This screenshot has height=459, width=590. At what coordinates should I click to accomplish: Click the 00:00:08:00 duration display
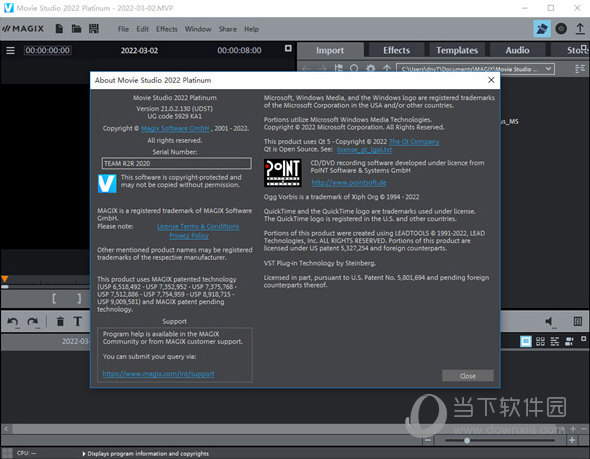click(x=239, y=50)
